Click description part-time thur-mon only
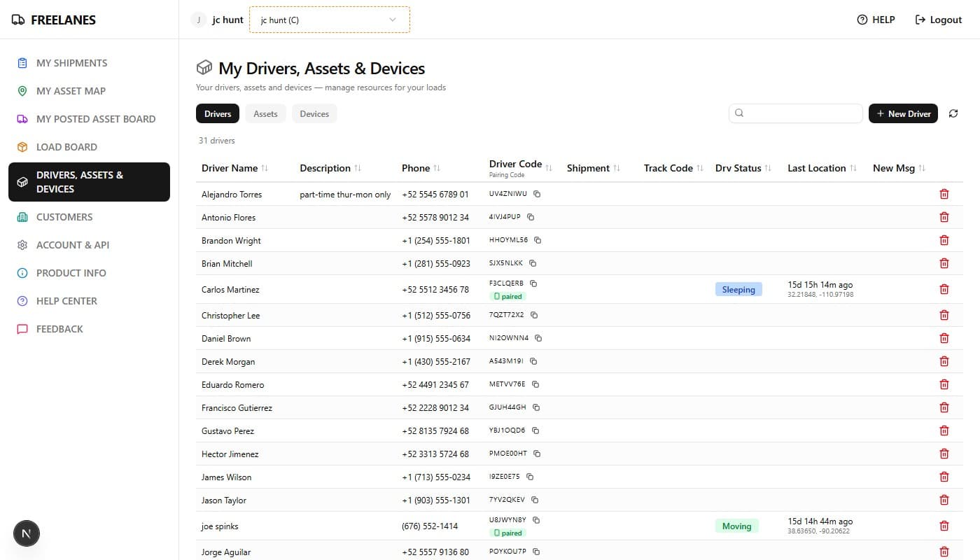Viewport: 980px width, 560px height. [345, 194]
